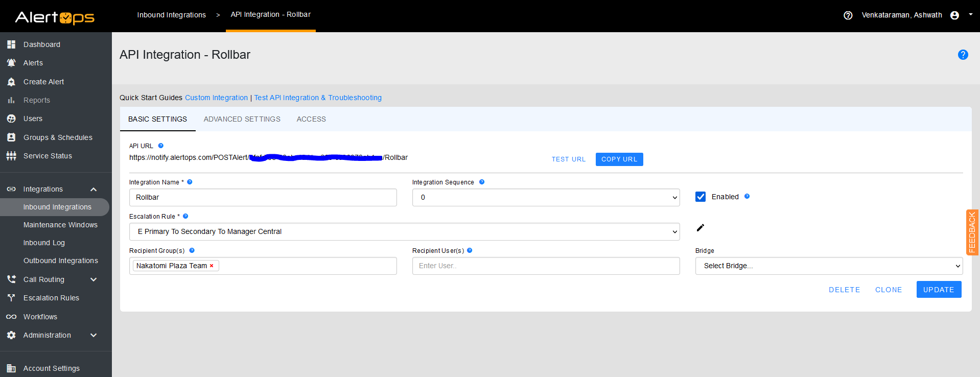Click the Groups & Schedules icon

pyautogui.click(x=11, y=137)
